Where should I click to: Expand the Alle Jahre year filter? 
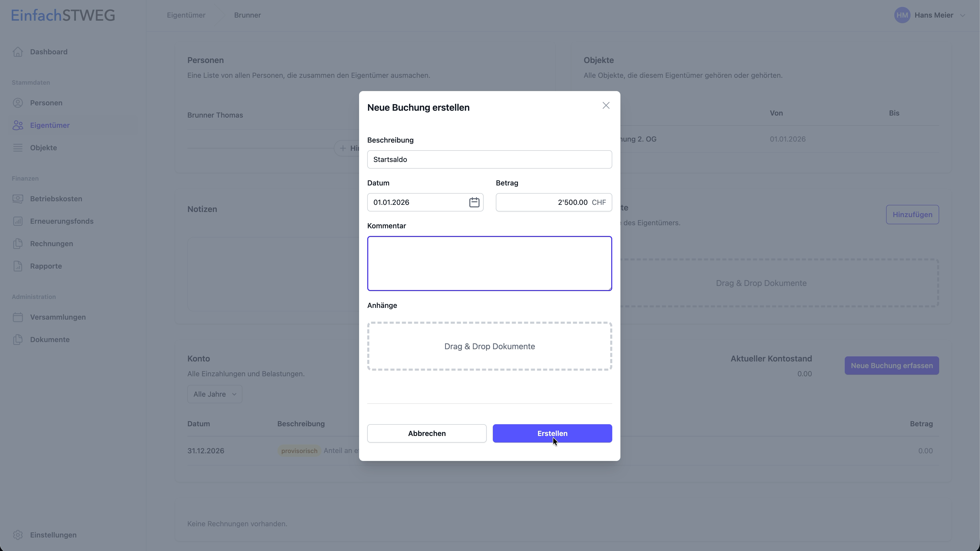tap(215, 394)
